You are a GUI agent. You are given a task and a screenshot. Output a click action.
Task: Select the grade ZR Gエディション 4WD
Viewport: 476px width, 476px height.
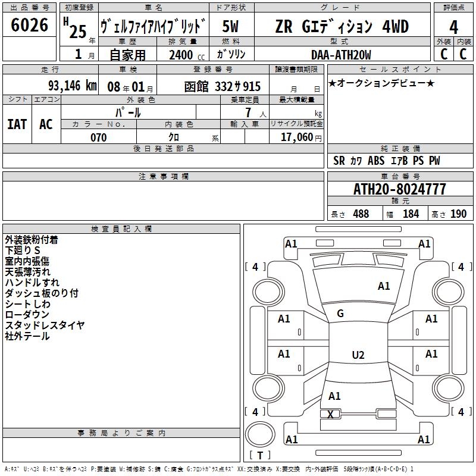342,27
